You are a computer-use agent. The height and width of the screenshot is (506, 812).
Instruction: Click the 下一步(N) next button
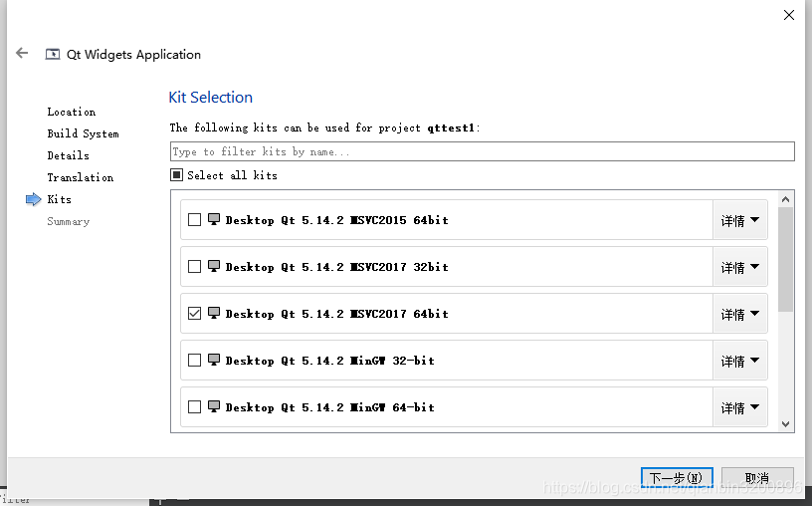tap(677, 477)
